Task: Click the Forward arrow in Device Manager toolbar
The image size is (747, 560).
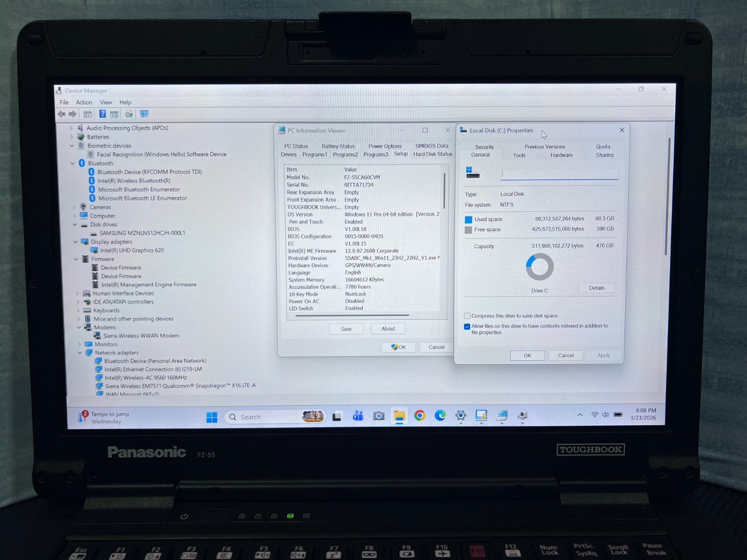Action: [x=73, y=114]
